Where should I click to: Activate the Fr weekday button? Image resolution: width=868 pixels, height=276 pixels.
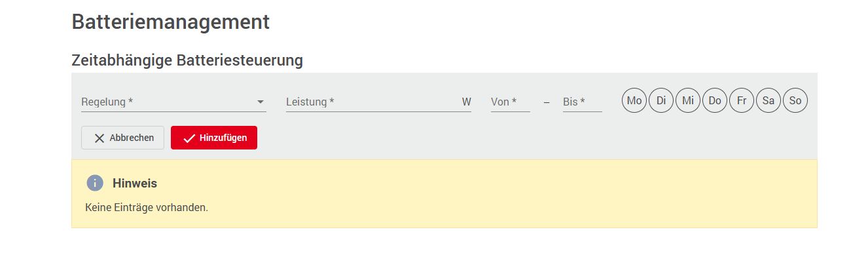tap(742, 101)
